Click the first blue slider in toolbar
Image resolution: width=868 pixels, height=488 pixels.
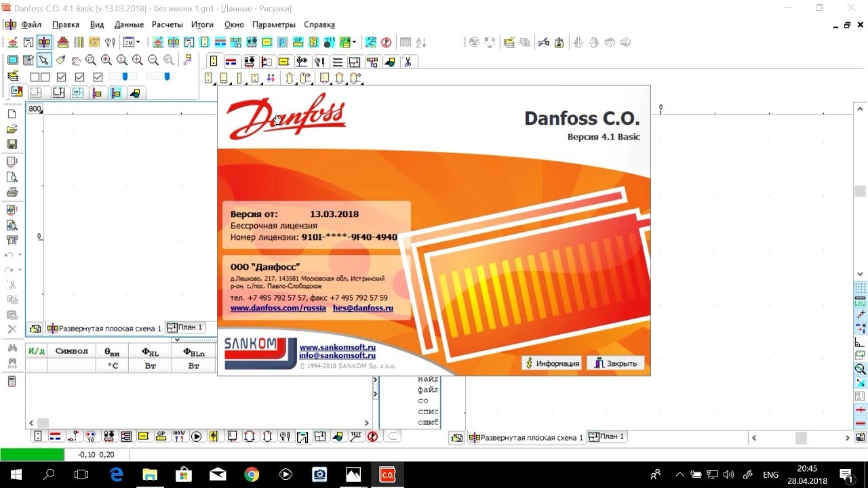click(125, 77)
